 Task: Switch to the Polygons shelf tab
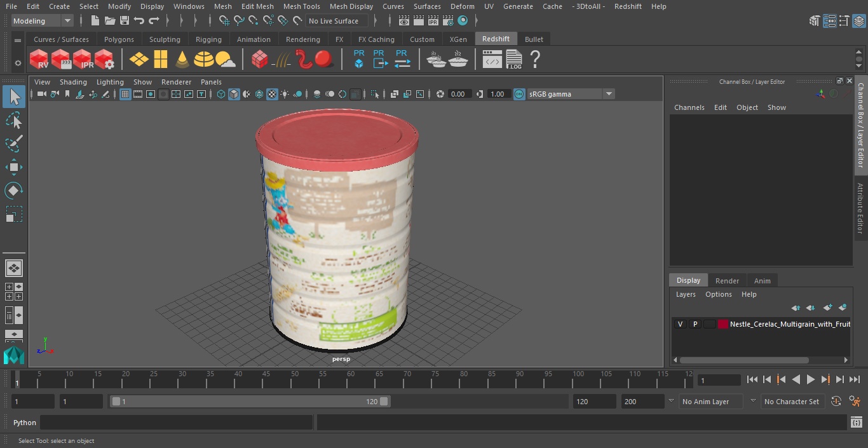tap(119, 39)
